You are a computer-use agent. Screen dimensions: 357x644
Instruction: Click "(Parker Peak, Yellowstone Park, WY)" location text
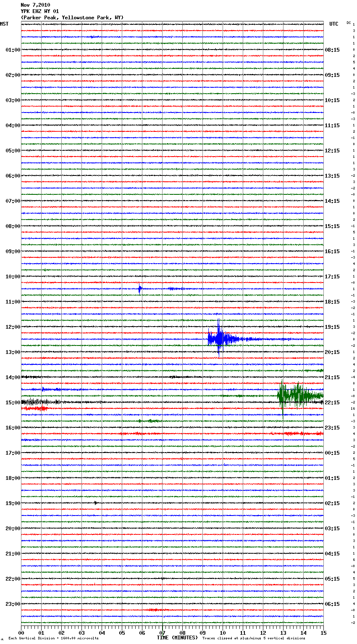coord(72,18)
